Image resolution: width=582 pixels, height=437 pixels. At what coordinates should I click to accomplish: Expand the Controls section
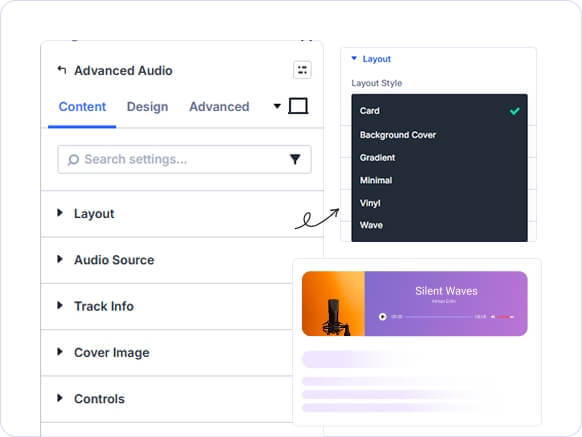coord(167,399)
